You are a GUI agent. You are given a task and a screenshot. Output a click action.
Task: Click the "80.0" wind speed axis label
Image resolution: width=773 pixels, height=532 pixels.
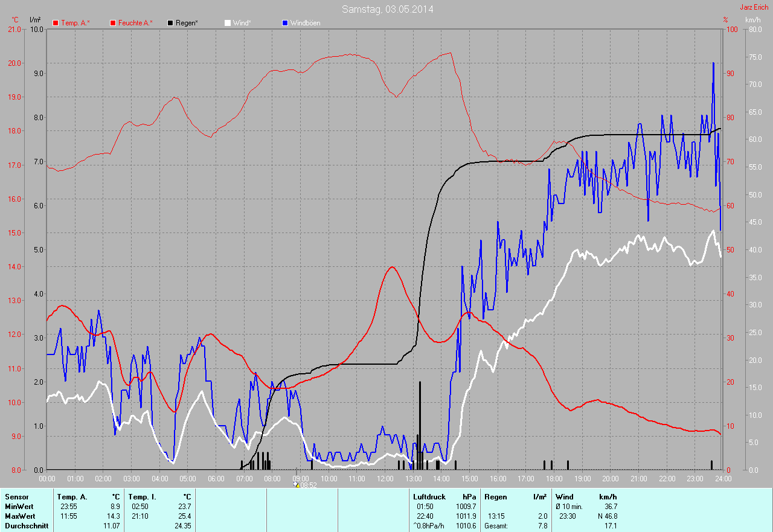point(754,29)
